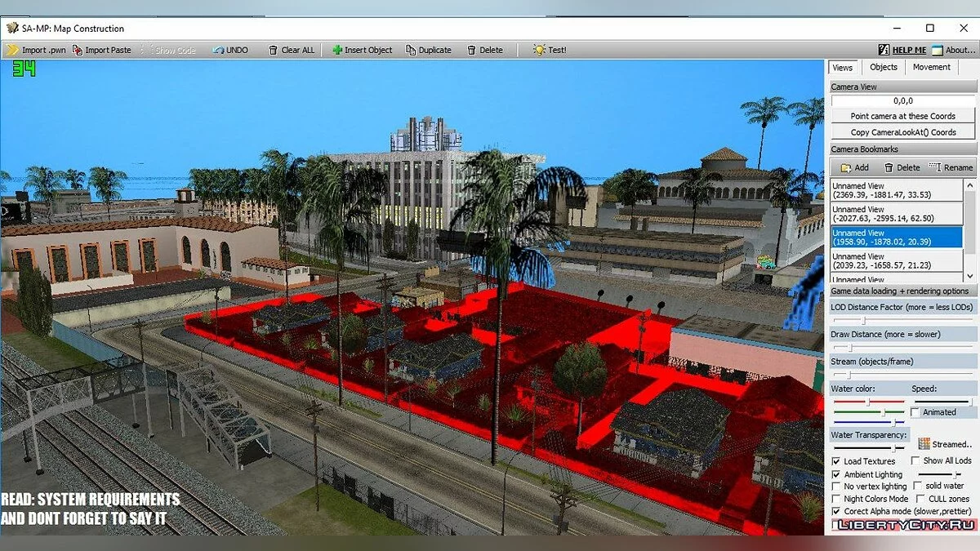Click the Draw Distance slider handle

pyautogui.click(x=850, y=348)
